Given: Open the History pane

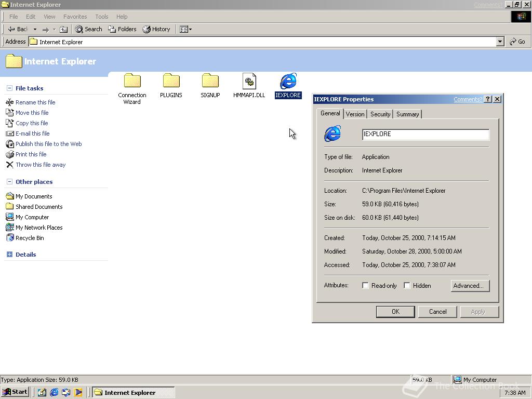Looking at the screenshot, I should coord(156,29).
